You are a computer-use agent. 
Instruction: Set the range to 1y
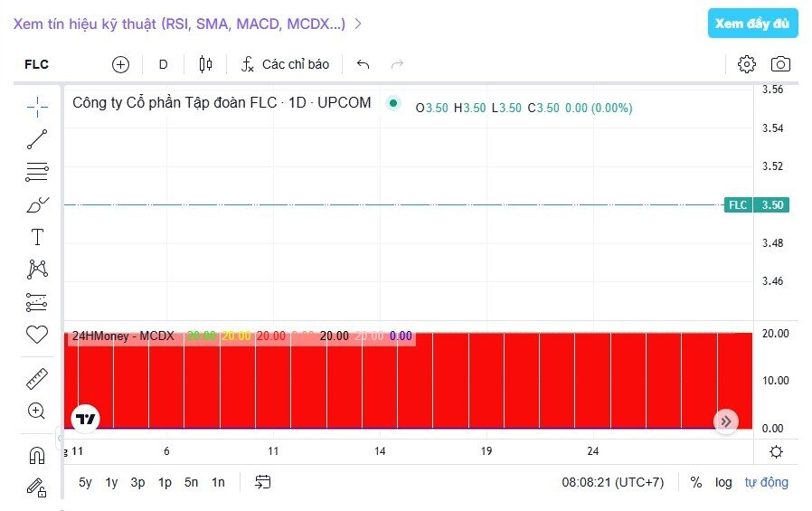(111, 483)
